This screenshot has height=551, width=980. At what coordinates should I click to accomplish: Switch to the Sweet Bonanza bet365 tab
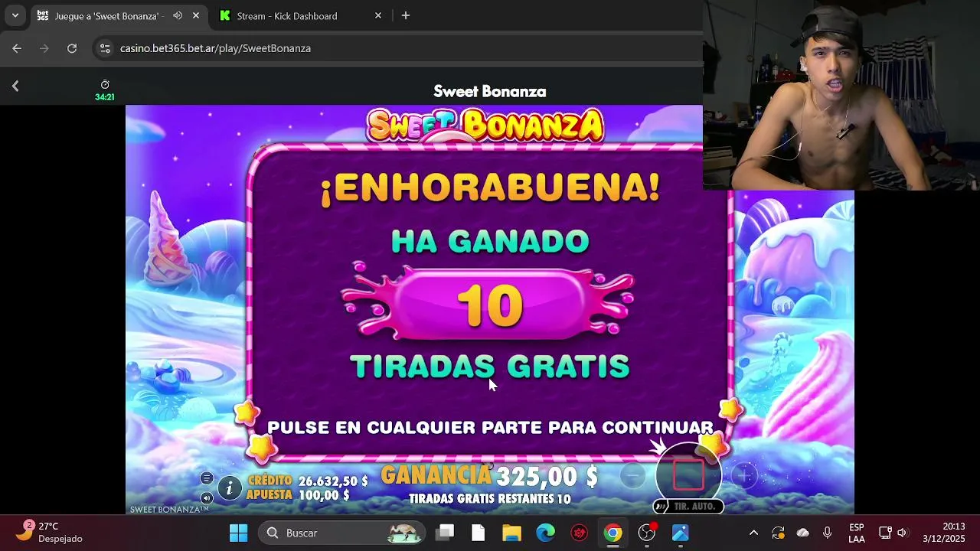pyautogui.click(x=107, y=15)
